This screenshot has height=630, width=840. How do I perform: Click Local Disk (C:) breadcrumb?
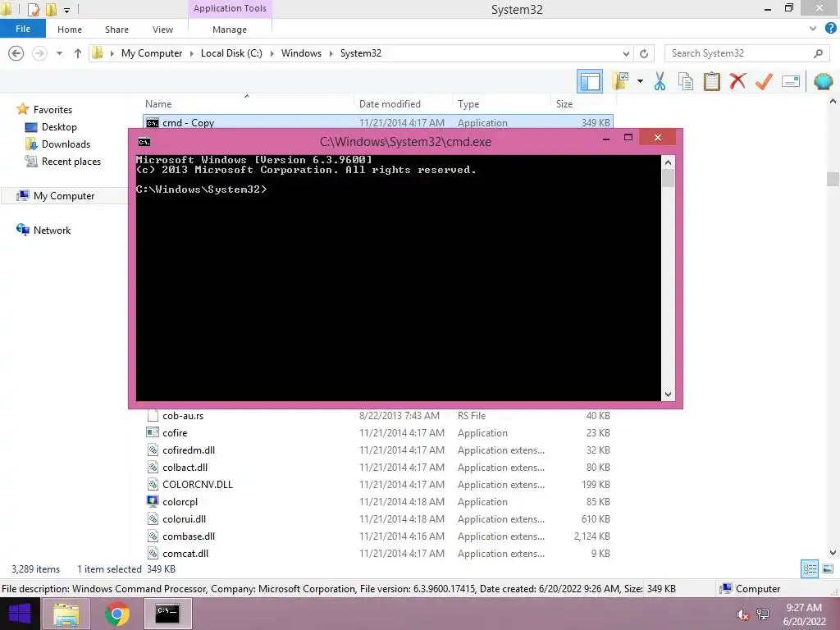point(231,53)
